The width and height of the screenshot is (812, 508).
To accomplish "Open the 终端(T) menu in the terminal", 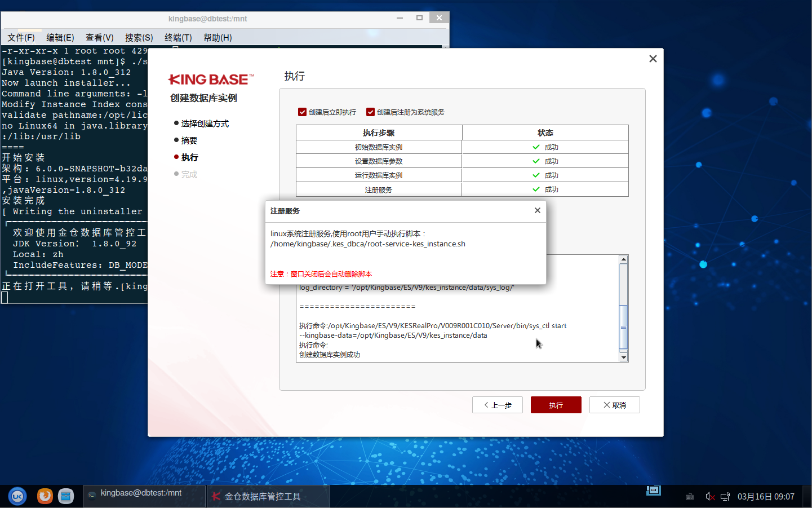I will click(178, 37).
